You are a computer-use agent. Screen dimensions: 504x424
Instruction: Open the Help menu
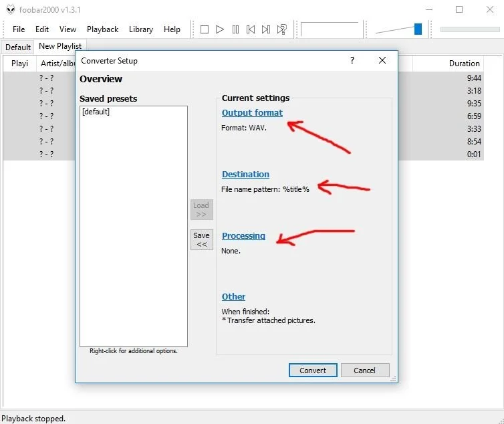coord(172,29)
